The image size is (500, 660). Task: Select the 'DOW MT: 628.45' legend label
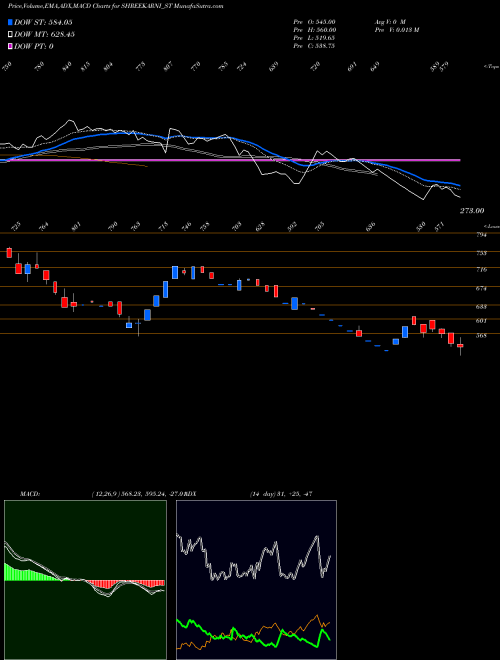[44, 34]
